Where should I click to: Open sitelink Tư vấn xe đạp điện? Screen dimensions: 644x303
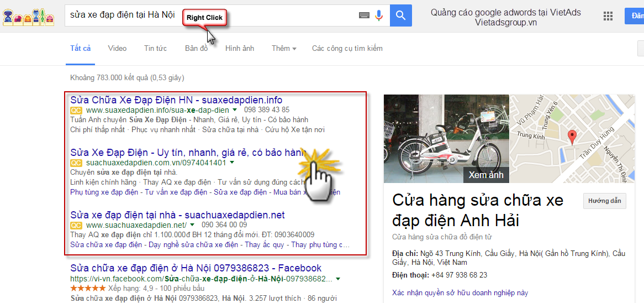coord(176,192)
